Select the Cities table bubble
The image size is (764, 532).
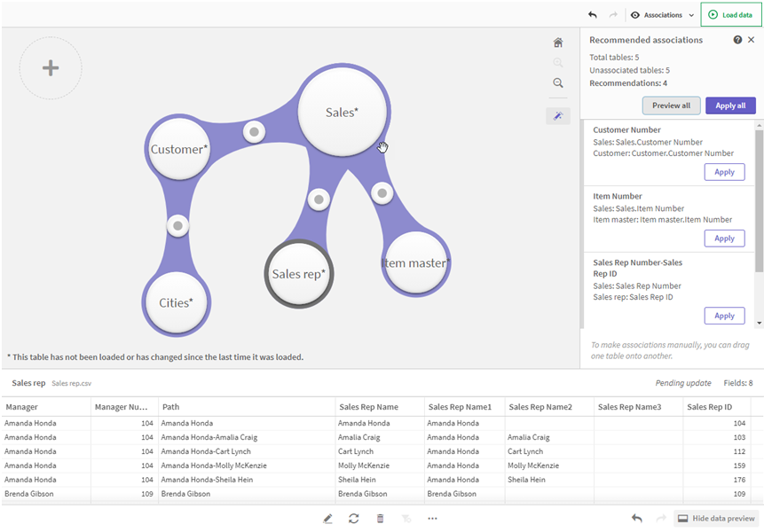pyautogui.click(x=176, y=302)
